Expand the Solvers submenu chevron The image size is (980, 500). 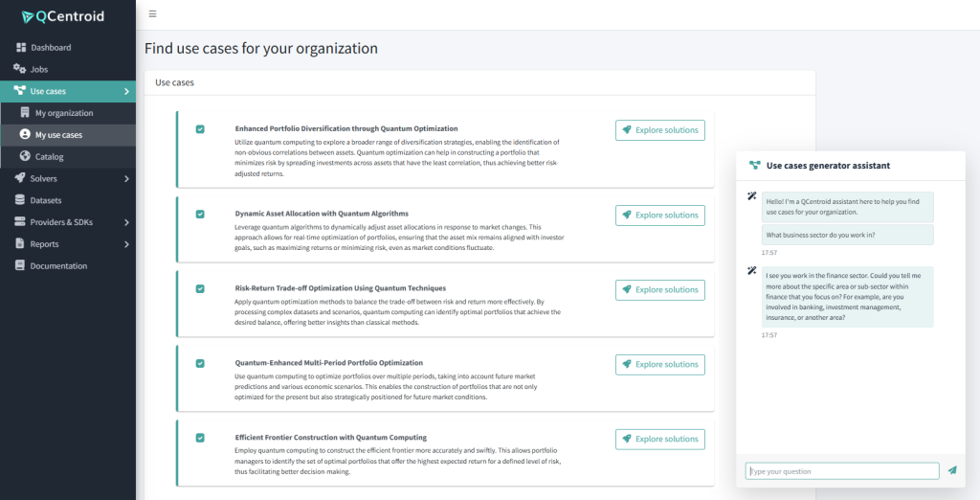[x=126, y=178]
